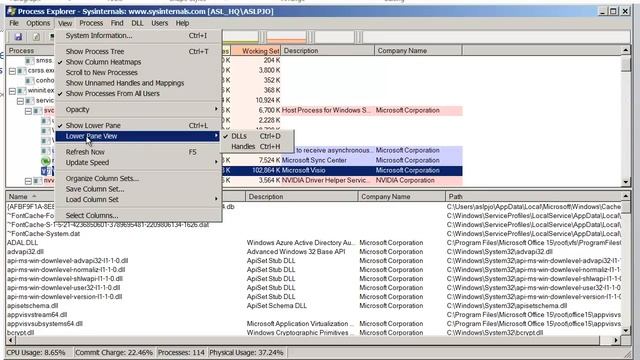This screenshot has height=360, width=640.
Task: Collapse the nvvsvc tree node
Action: pos(28,181)
